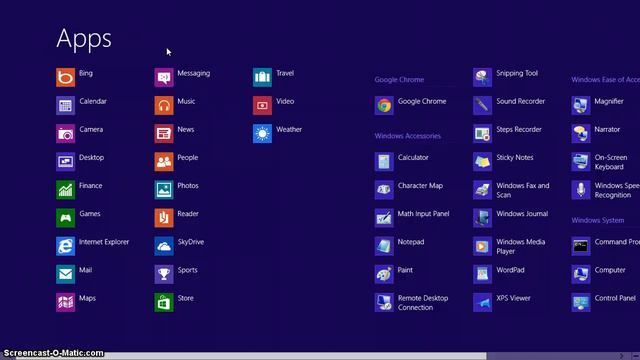640x360 pixels.
Task: Launch the Maps app icon
Action: click(x=65, y=302)
